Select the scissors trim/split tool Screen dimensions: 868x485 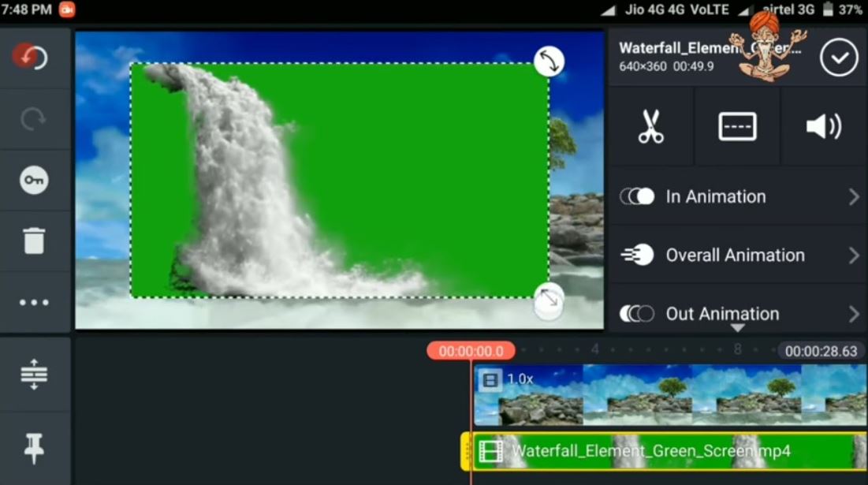(x=650, y=126)
